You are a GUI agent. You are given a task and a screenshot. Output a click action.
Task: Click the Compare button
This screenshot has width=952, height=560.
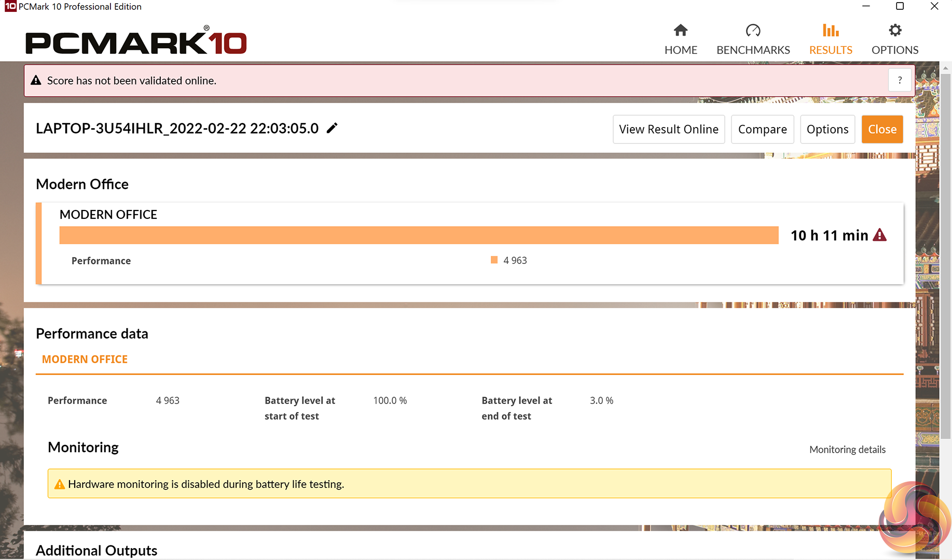[x=763, y=129]
